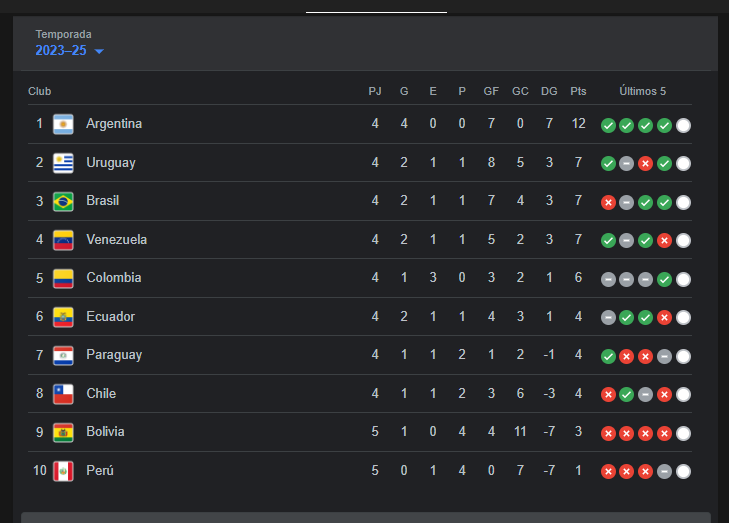The width and height of the screenshot is (729, 523).
Task: Open Bolivia team link
Action: pos(105,432)
